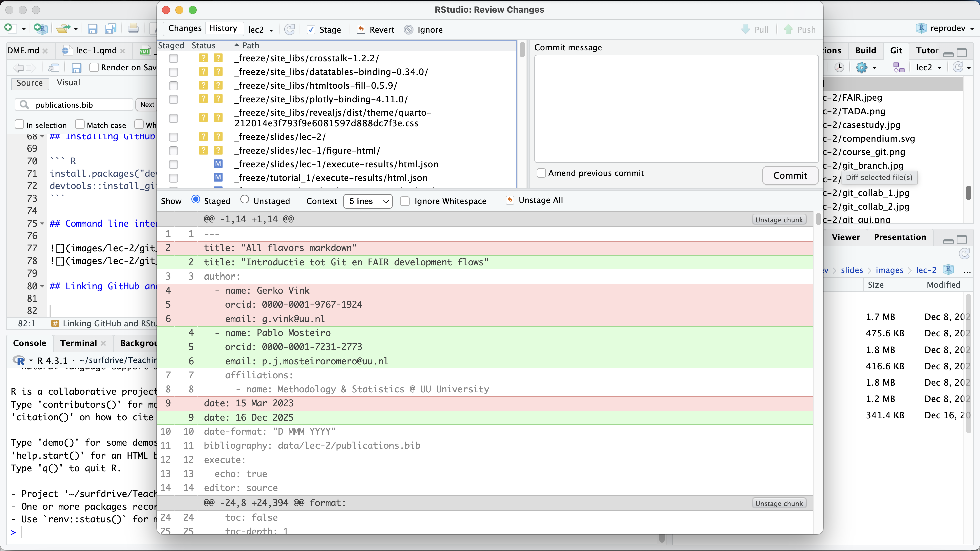Screen dimensions: 980x551
Task: Click the search magnifier icon in find bar
Action: click(24, 105)
